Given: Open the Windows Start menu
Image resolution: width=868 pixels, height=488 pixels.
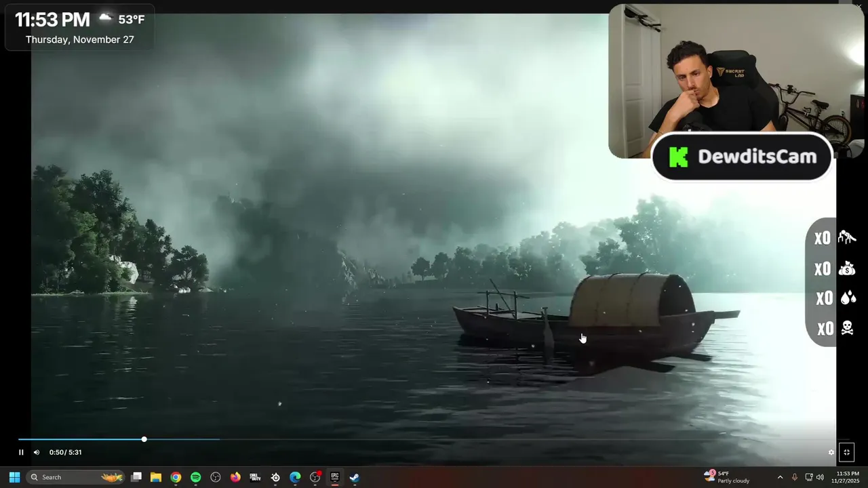Looking at the screenshot, I should tap(14, 477).
